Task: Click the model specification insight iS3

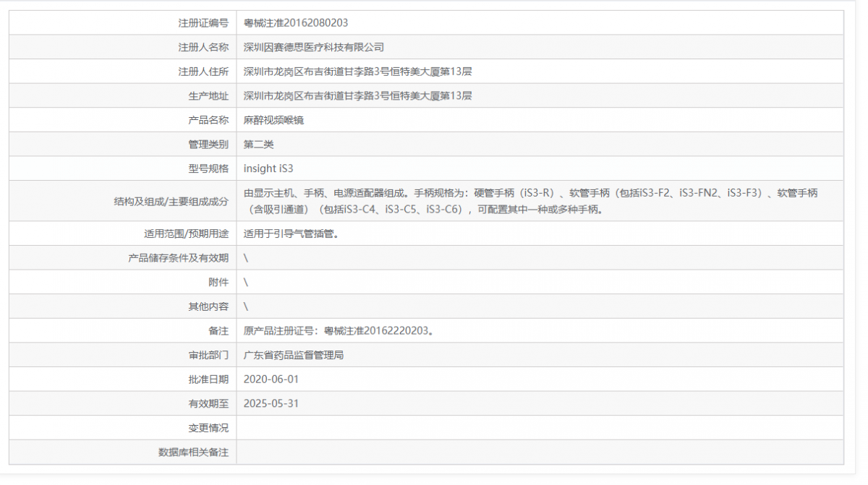Action: [x=267, y=168]
